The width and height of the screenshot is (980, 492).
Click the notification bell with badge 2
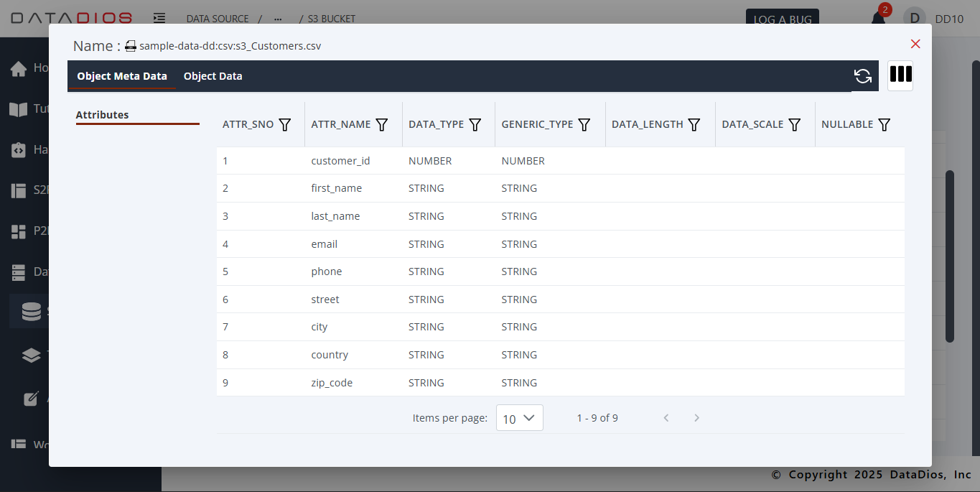pos(877,18)
